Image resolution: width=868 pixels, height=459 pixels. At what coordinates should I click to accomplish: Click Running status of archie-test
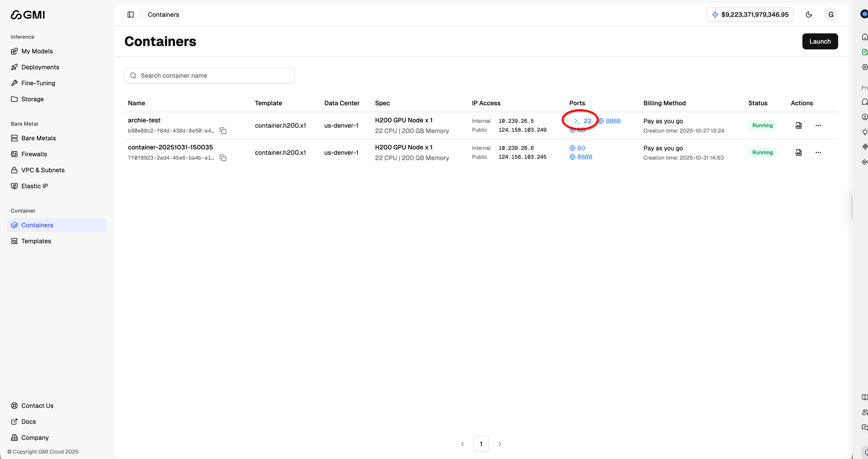(762, 126)
